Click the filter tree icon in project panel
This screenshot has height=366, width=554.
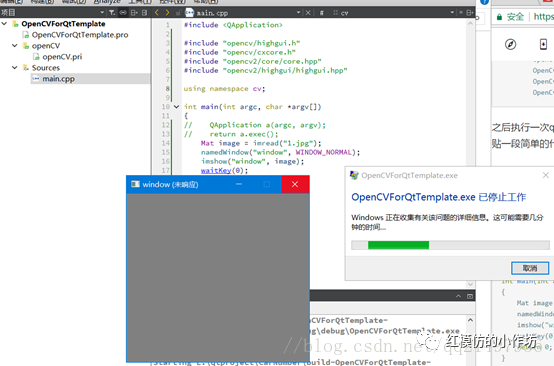point(112,13)
